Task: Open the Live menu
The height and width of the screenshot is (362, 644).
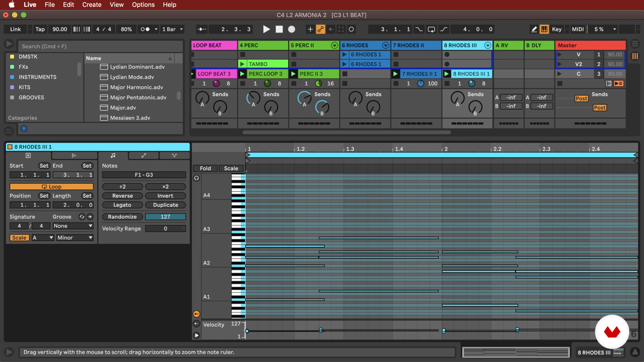Action: point(30,5)
